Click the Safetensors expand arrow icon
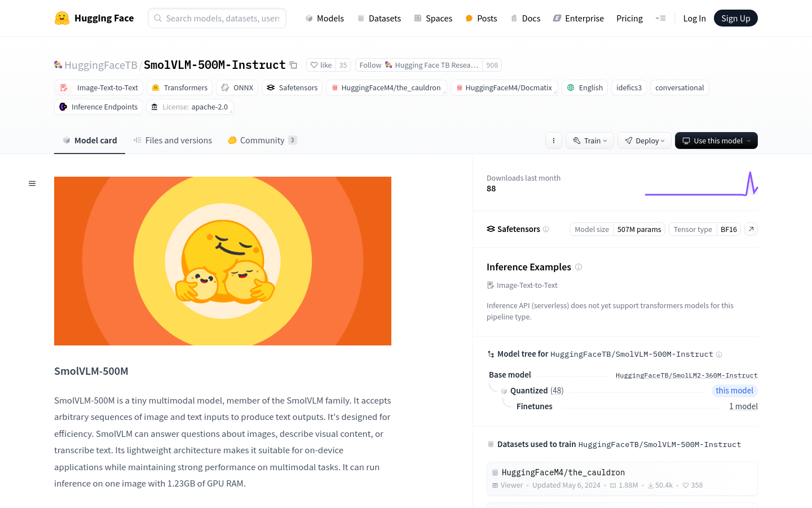The width and height of the screenshot is (812, 508). 751,229
